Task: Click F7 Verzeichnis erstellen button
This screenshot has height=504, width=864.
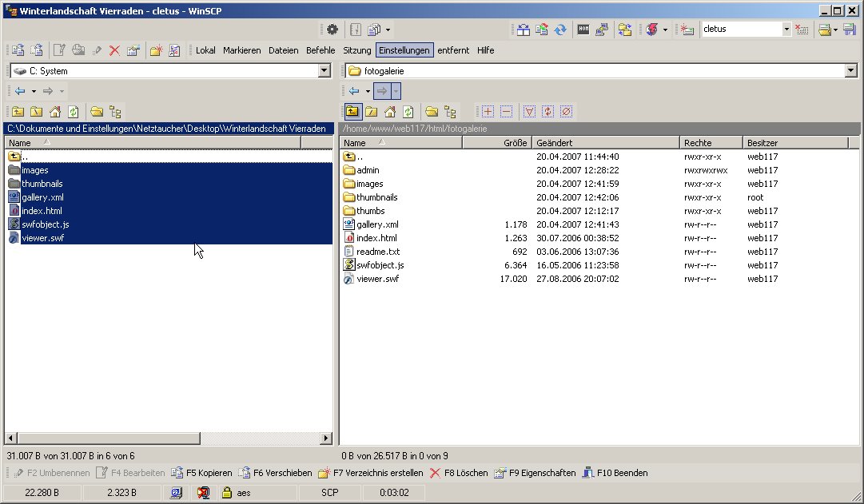Action: click(371, 473)
